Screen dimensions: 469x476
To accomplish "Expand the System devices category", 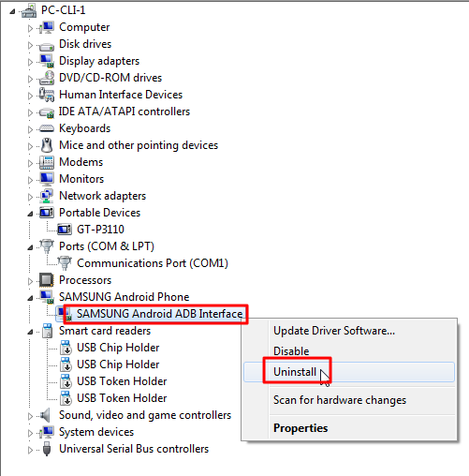I will tap(30, 433).
